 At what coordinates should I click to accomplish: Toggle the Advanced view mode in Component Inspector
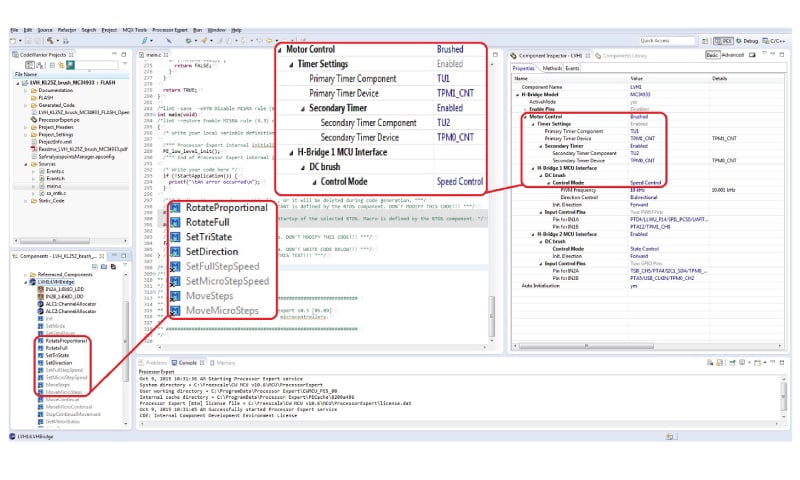[732, 54]
